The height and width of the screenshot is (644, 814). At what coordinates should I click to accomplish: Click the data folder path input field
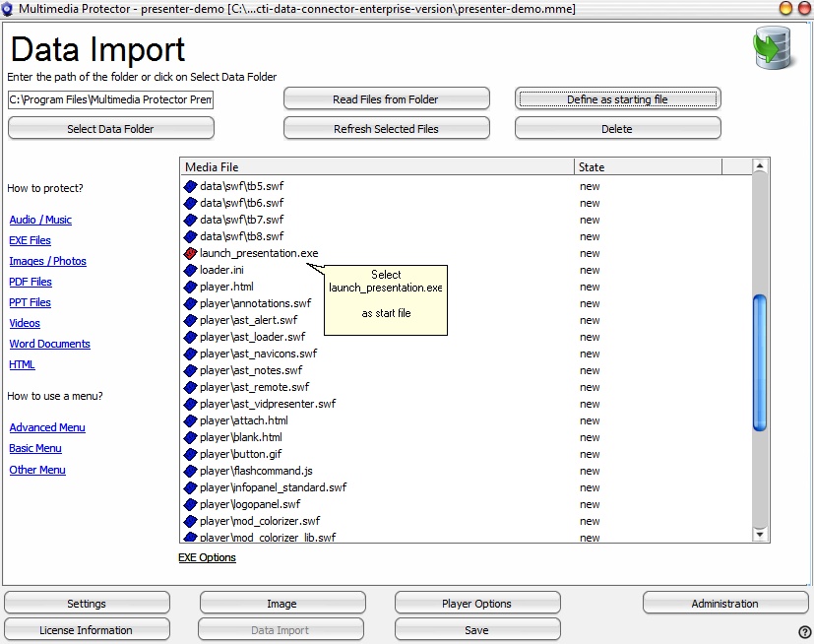[110, 99]
